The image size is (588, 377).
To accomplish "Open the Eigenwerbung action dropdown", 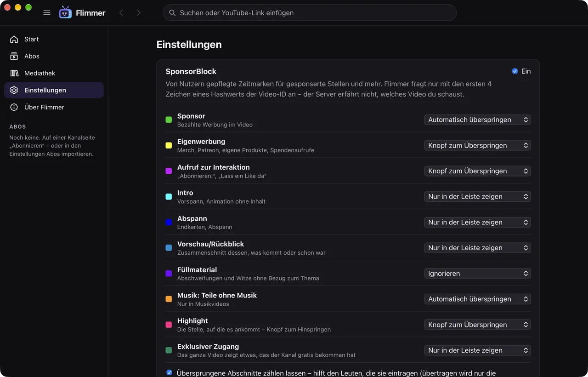I will click(x=477, y=145).
